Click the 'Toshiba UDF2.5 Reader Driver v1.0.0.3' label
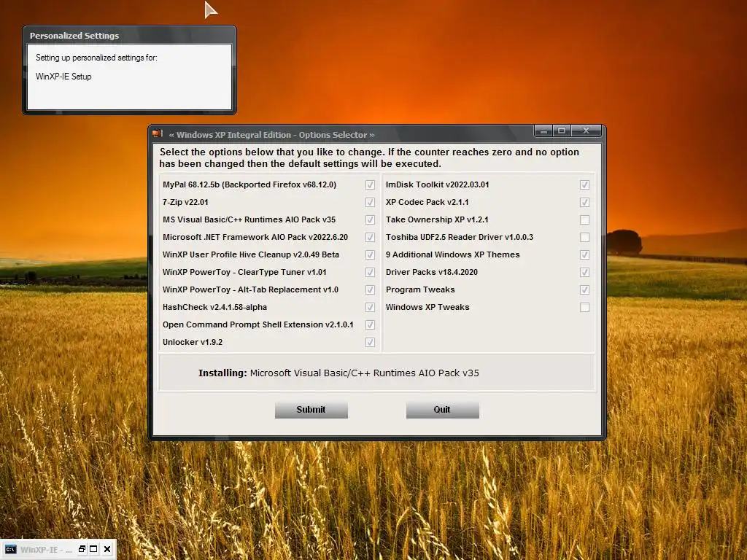Viewport: 747px width, 560px height. click(x=460, y=237)
